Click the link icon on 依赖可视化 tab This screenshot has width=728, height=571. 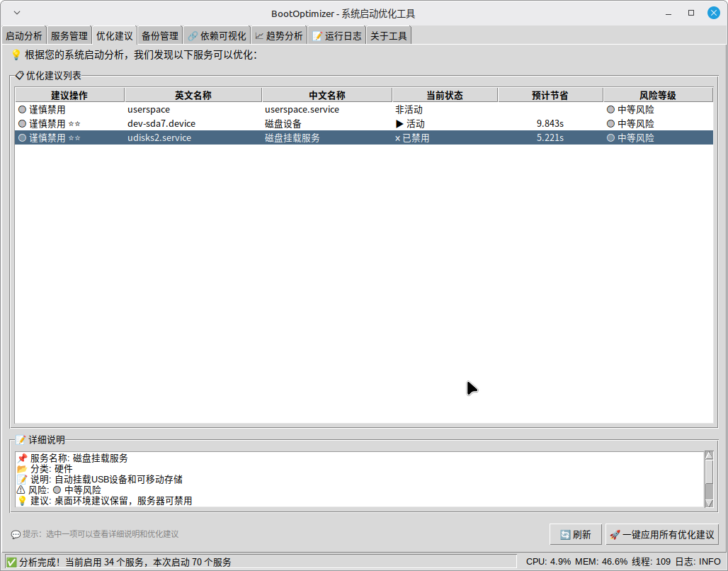point(193,36)
